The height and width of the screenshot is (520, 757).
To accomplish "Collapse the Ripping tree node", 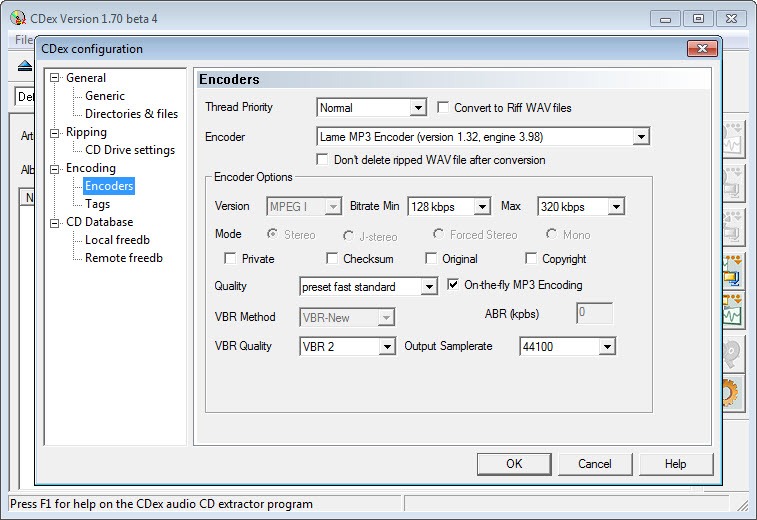I will pyautogui.click(x=55, y=133).
